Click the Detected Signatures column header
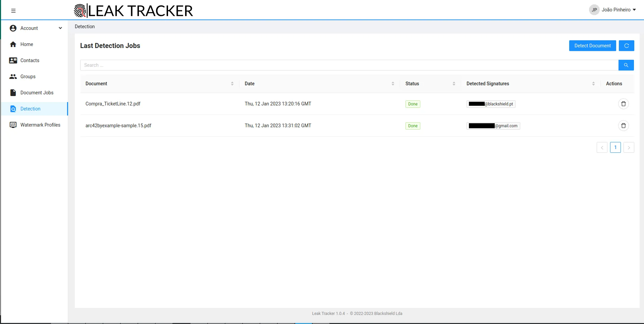The height and width of the screenshot is (324, 644). (x=488, y=84)
